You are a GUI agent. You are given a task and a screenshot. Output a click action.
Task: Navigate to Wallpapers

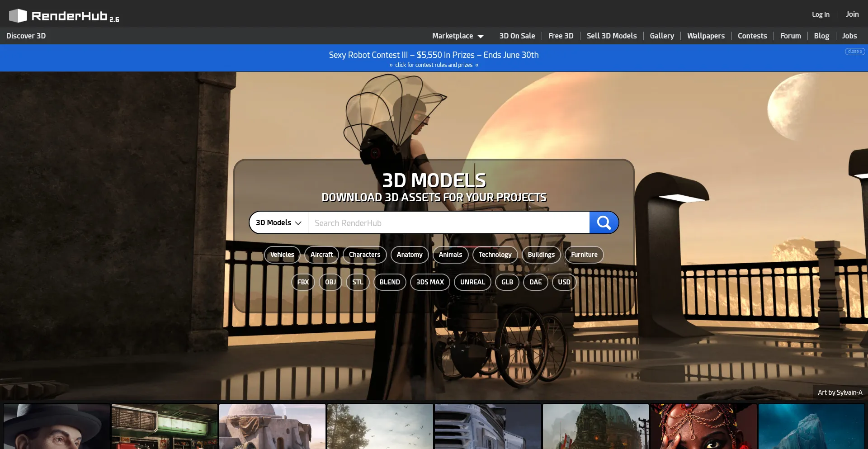(706, 36)
